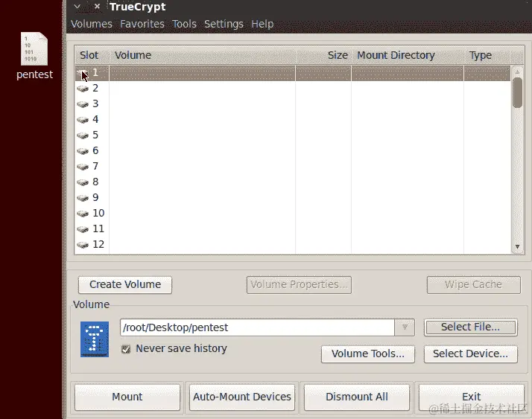Exit TrueCrypt with the Exit button
Screen dimensions: 532x419
click(471, 397)
